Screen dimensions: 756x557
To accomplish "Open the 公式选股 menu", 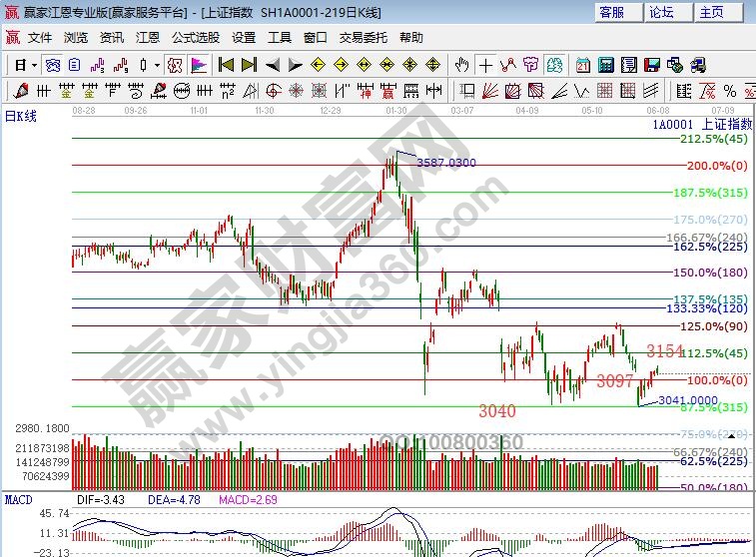I will [x=195, y=38].
